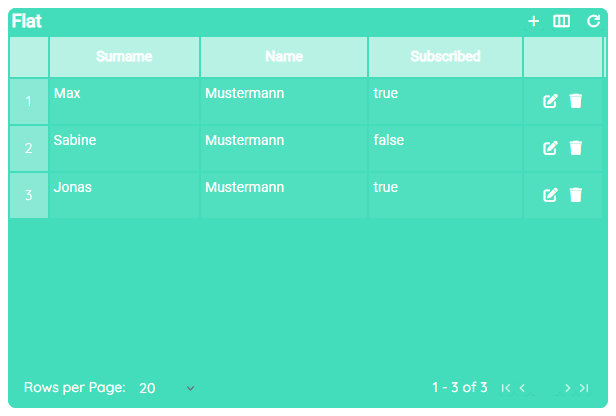
Task: Go to the previous page
Action: coord(523,388)
